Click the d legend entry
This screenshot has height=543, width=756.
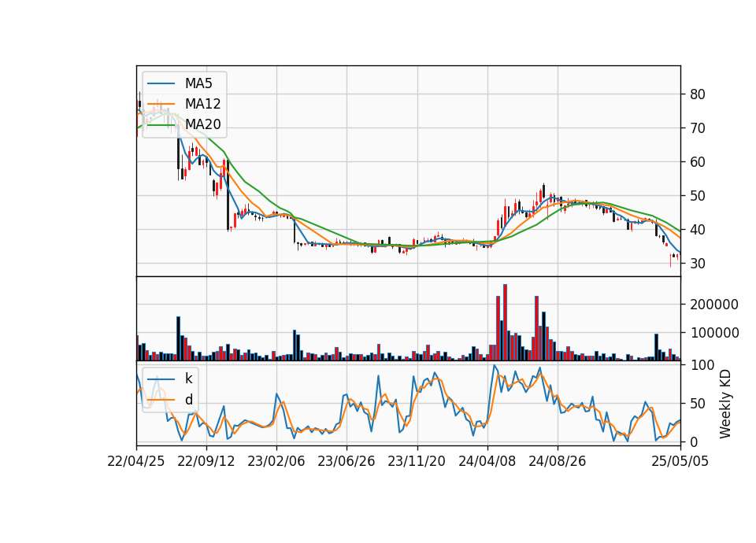(188, 400)
